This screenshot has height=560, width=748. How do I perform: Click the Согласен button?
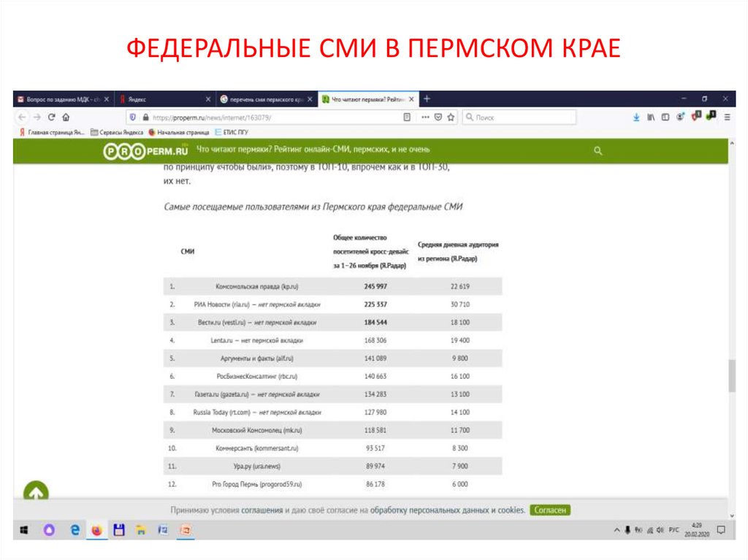[x=550, y=510]
